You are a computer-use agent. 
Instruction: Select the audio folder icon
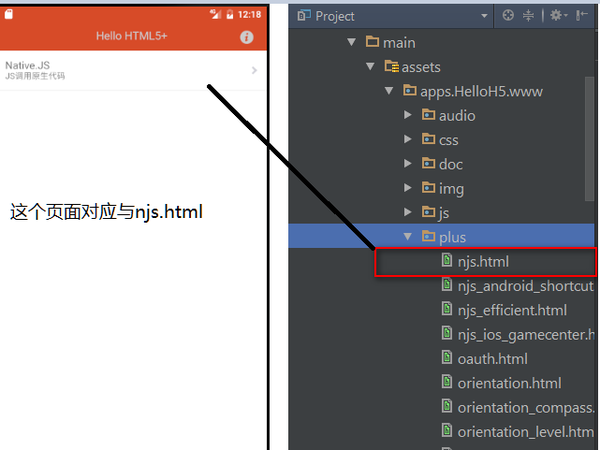[429, 114]
